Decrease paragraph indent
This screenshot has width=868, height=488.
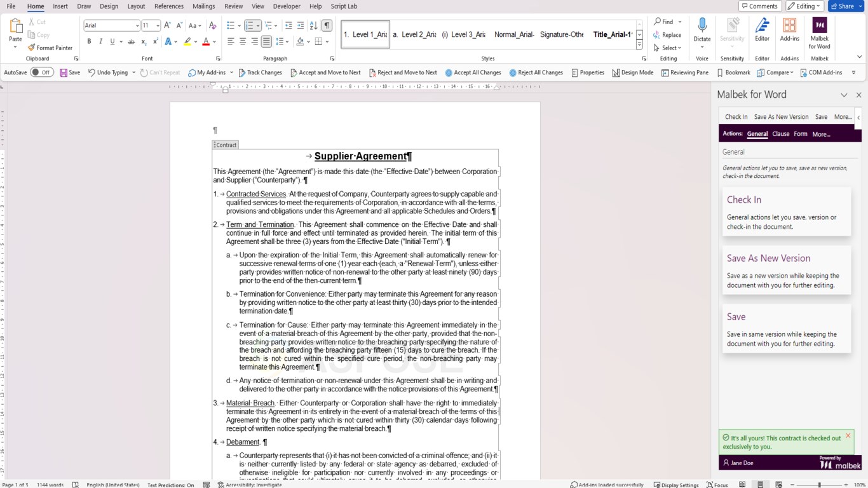pyautogui.click(x=288, y=25)
